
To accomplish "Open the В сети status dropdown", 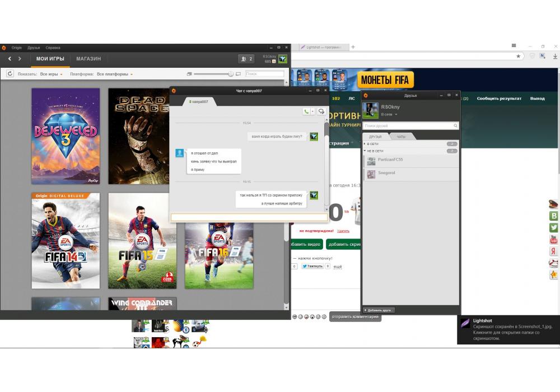I will 389,114.
